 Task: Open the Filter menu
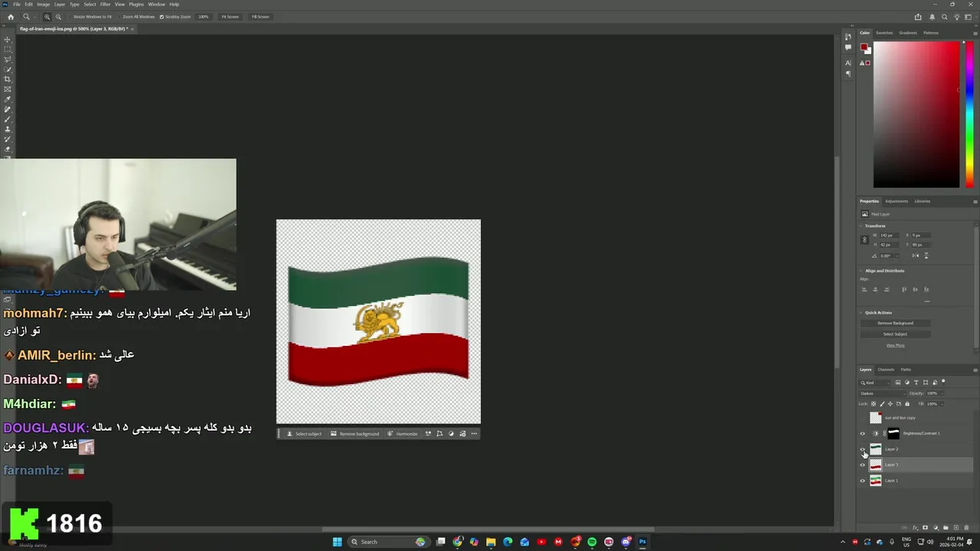105,4
